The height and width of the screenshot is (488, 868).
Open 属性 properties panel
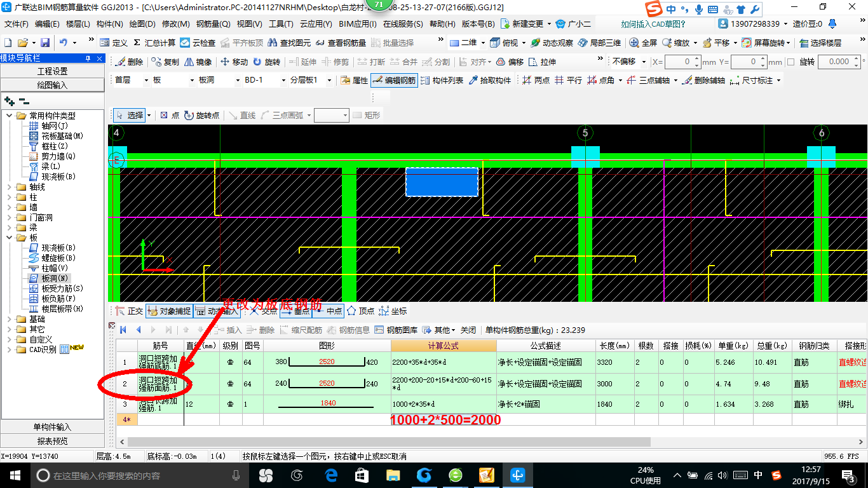tap(354, 81)
